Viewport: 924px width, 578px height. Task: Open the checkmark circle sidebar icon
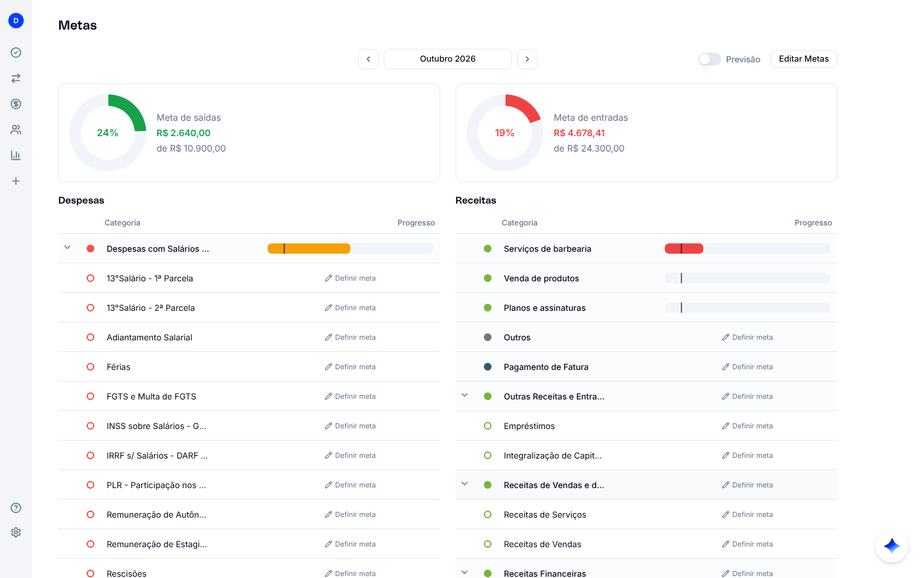click(x=16, y=53)
